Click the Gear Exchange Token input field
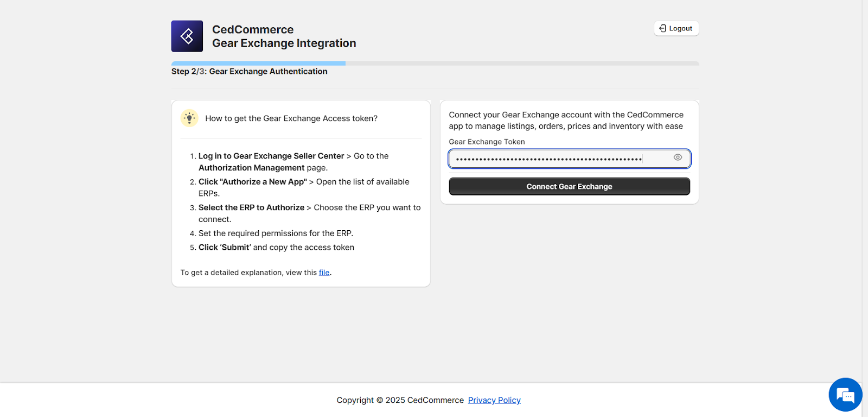The height and width of the screenshot is (417, 868). 569,159
